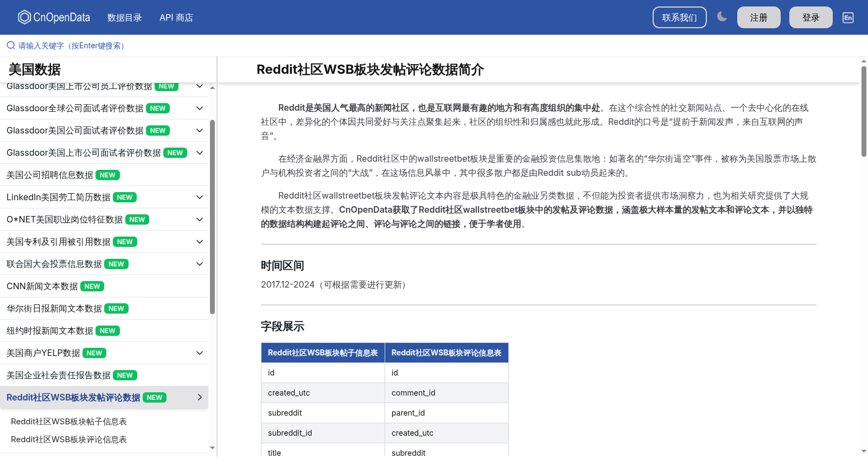Focus the keyword search input field

434,46
